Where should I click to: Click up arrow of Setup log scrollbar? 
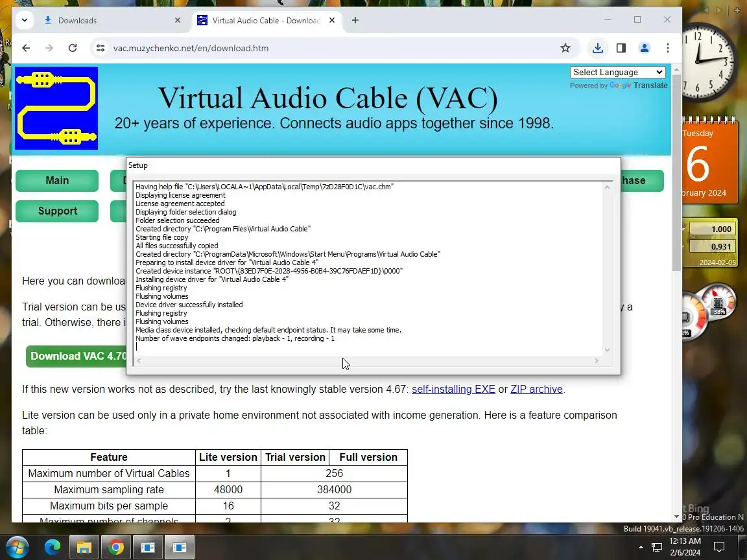(607, 187)
